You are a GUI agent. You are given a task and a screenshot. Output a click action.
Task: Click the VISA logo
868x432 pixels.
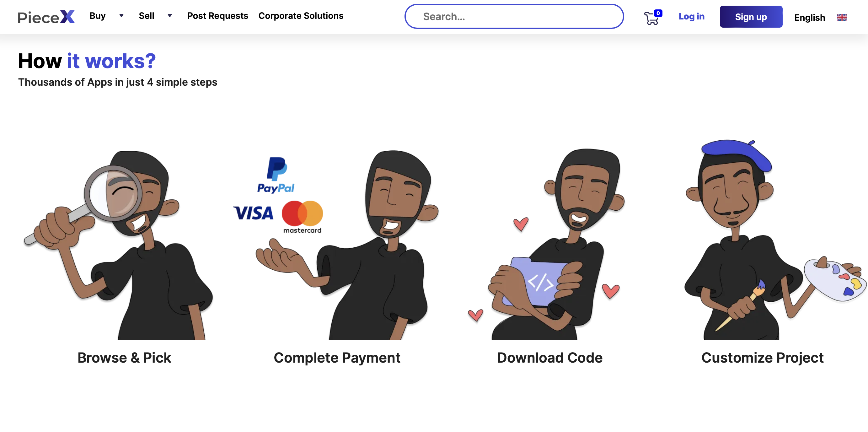253,213
